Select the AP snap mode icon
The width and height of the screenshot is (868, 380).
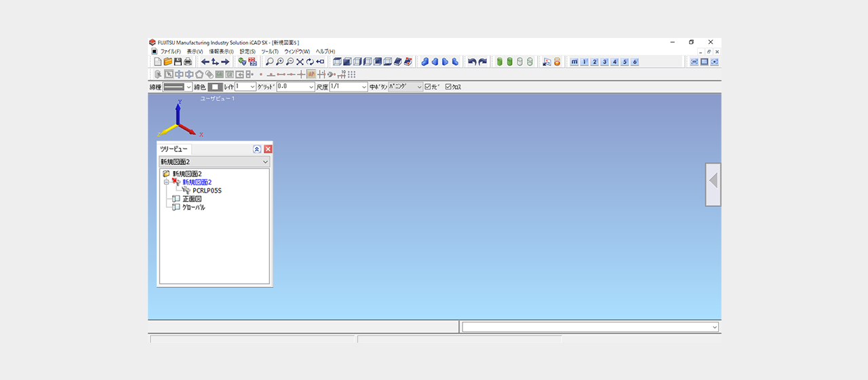point(311,74)
